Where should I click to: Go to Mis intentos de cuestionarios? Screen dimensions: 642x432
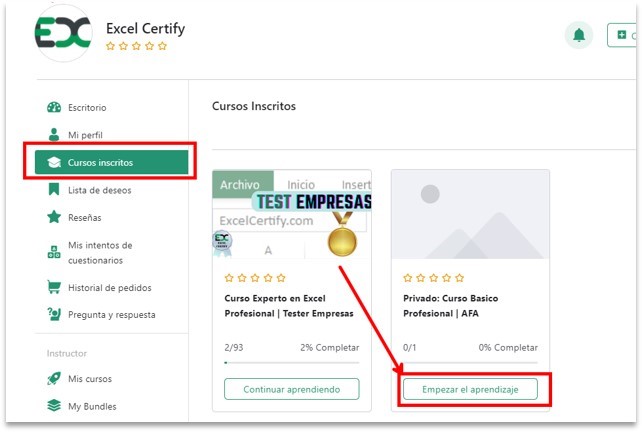click(100, 253)
